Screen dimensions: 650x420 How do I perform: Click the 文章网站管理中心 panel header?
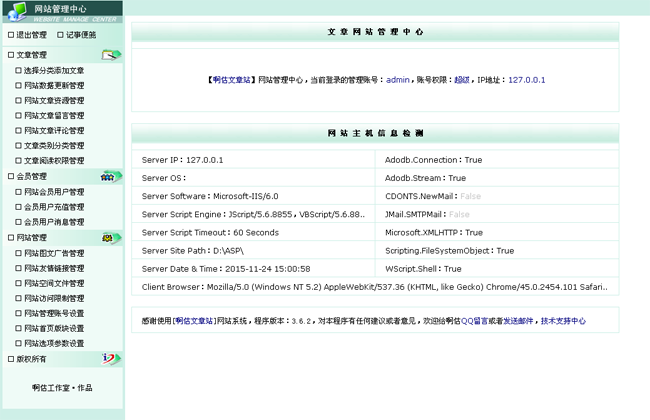point(375,32)
